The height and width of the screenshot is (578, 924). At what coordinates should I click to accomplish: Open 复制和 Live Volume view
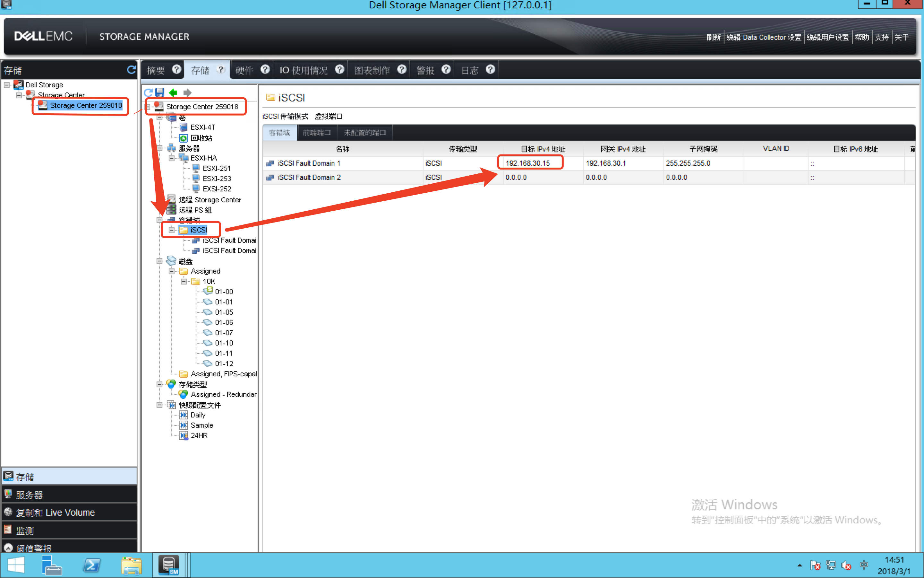coord(70,512)
